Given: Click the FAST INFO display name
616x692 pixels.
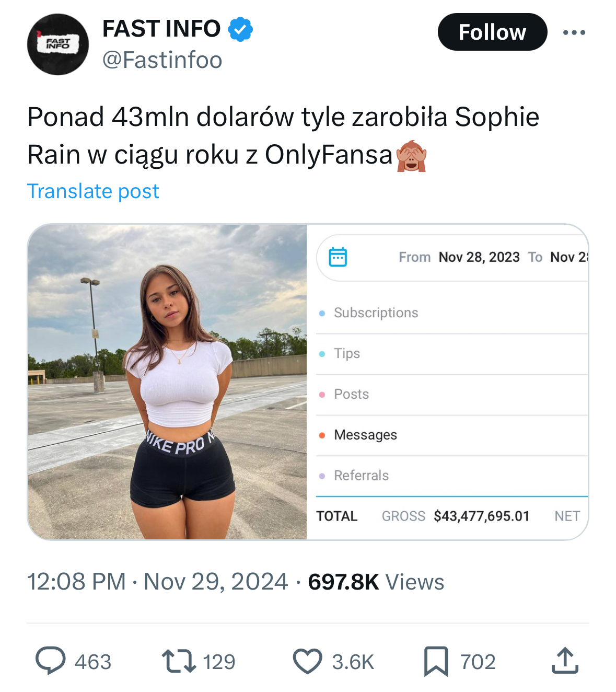Looking at the screenshot, I should 161,29.
